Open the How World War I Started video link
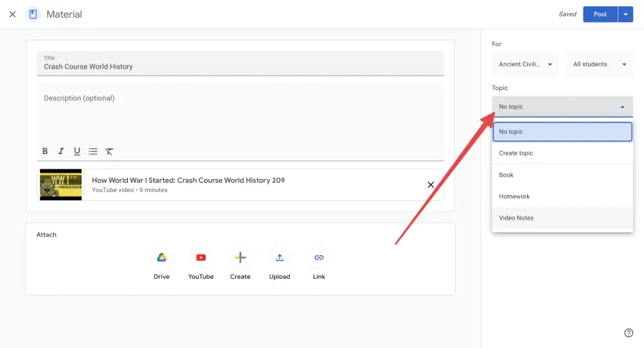The width and height of the screenshot is (644, 348). [x=188, y=180]
